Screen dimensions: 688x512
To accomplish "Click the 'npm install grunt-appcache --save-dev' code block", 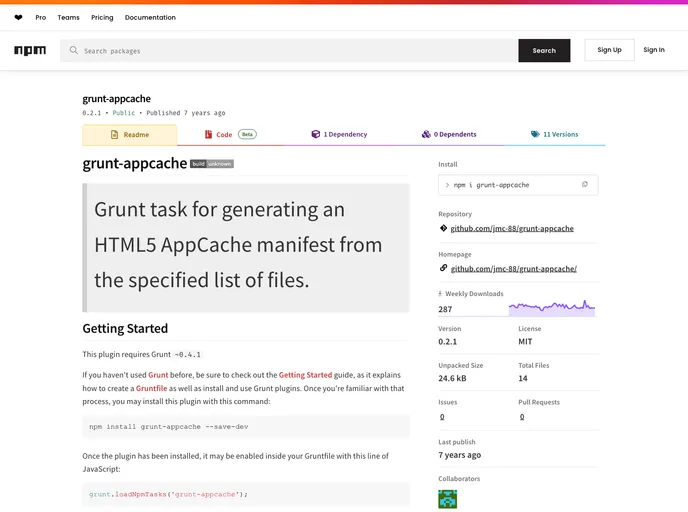I will [x=246, y=426].
